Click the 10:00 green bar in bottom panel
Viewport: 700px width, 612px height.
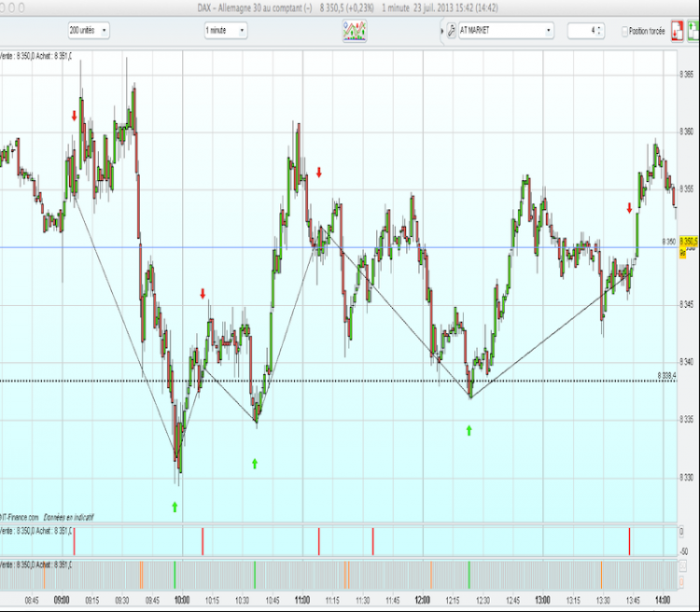click(x=175, y=575)
